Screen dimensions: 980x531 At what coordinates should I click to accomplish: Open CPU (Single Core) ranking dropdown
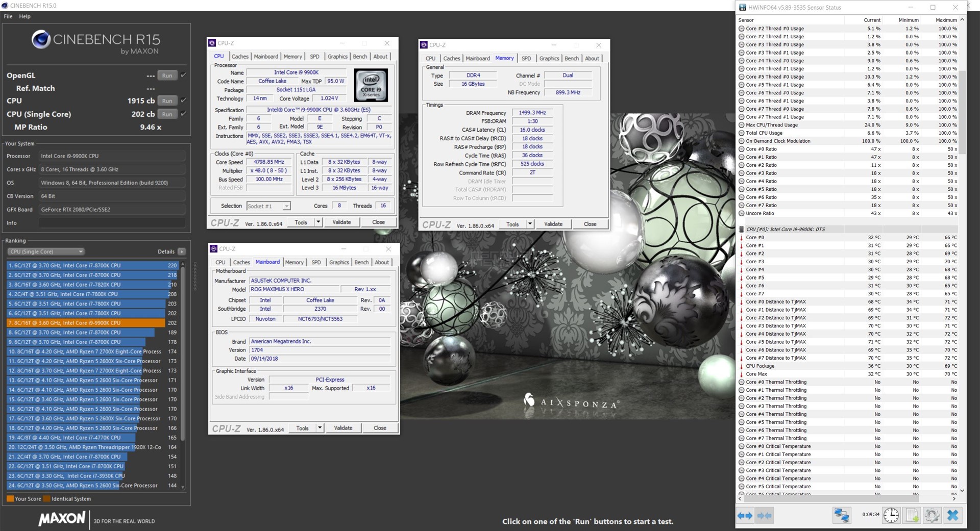point(45,251)
